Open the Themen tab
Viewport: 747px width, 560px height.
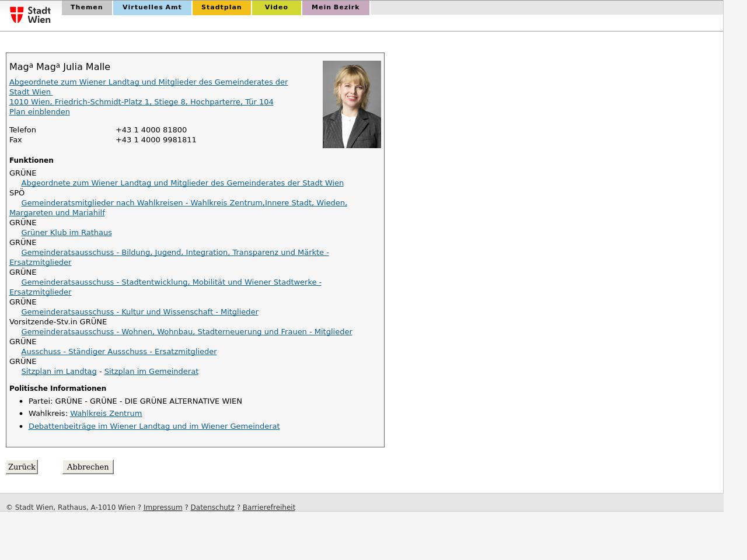86,8
